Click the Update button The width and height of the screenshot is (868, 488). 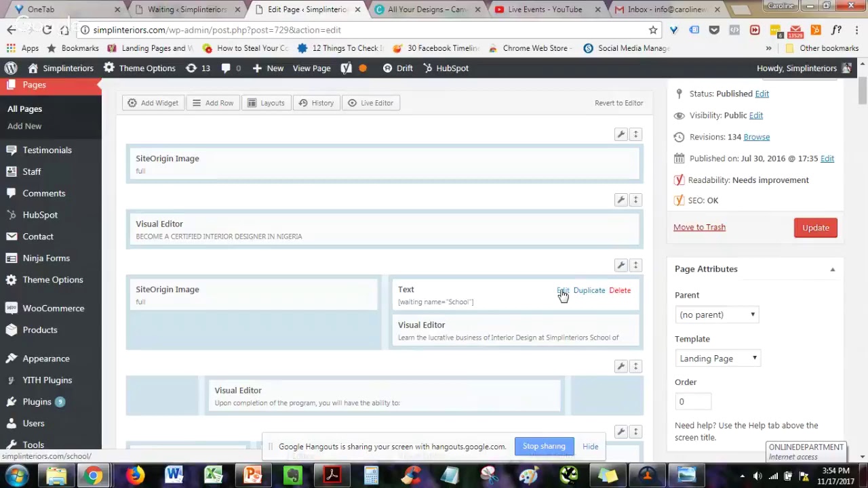point(816,228)
